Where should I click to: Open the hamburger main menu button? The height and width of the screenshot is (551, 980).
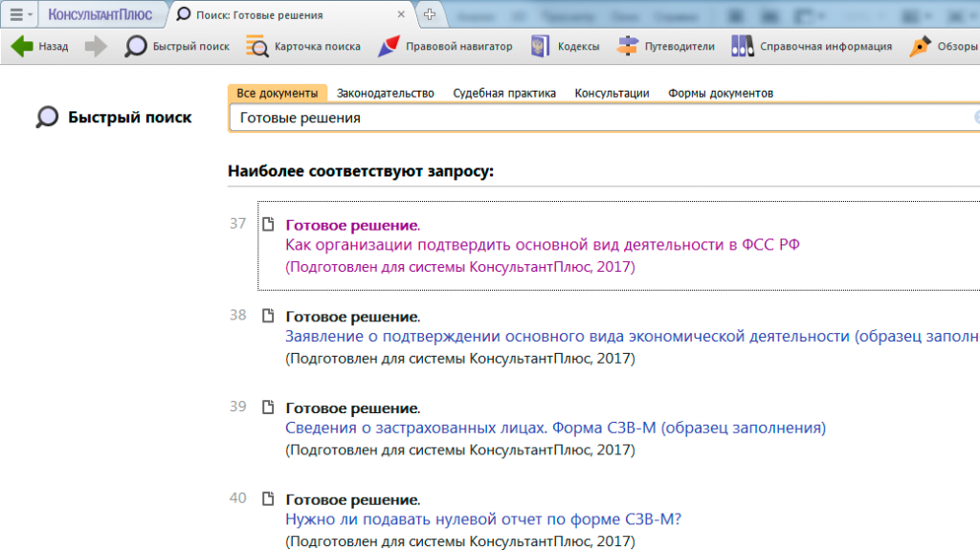pos(19,14)
